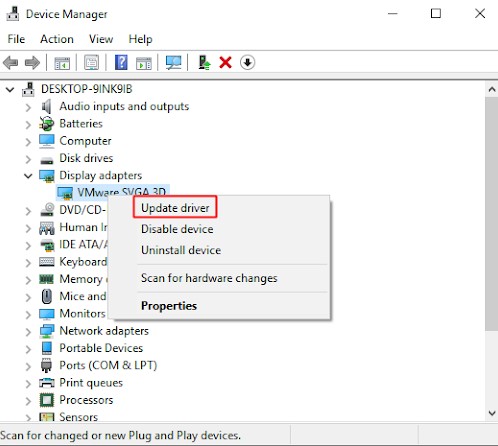Click the Keyboards category icon

click(47, 262)
